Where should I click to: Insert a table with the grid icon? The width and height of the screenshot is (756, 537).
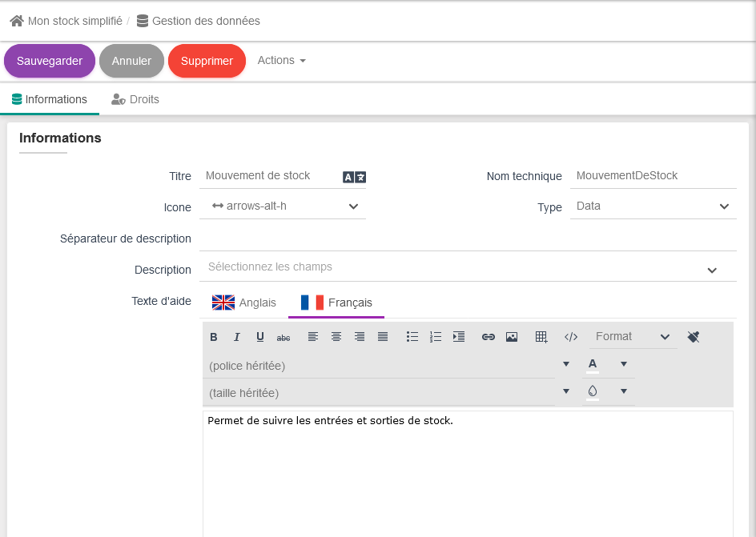[541, 337]
